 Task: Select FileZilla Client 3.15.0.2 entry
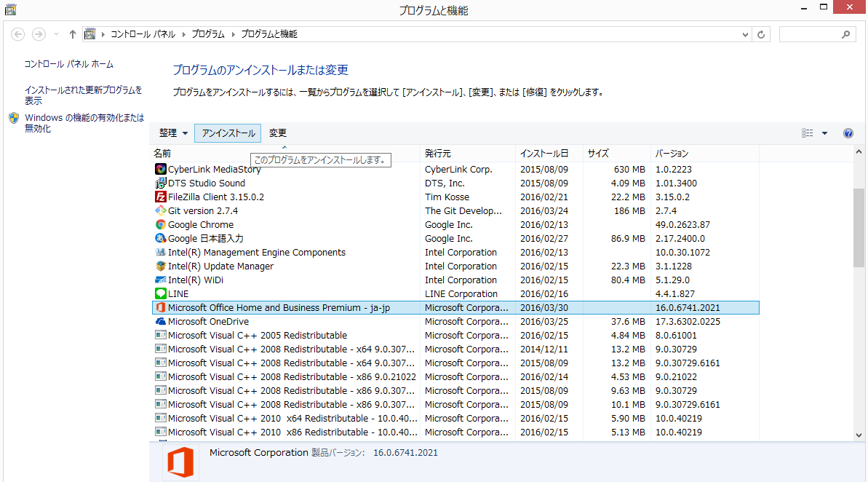click(216, 197)
